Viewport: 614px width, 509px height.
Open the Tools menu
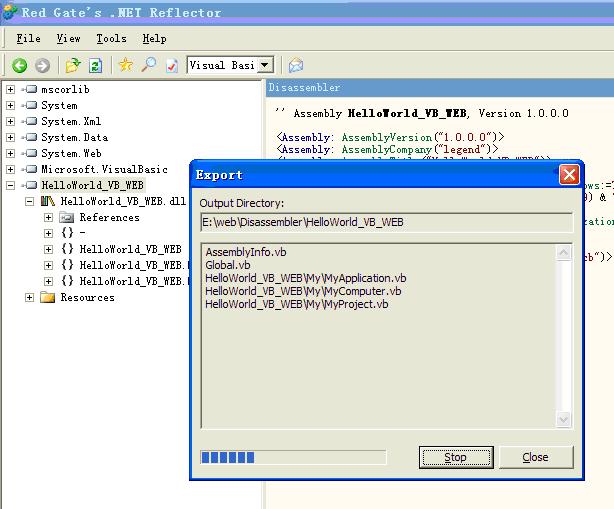(111, 38)
